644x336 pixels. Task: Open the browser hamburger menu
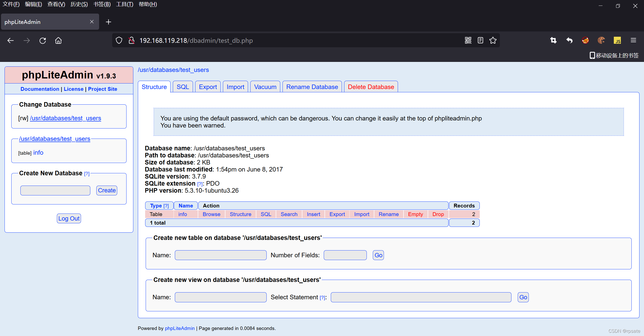pyautogui.click(x=633, y=40)
